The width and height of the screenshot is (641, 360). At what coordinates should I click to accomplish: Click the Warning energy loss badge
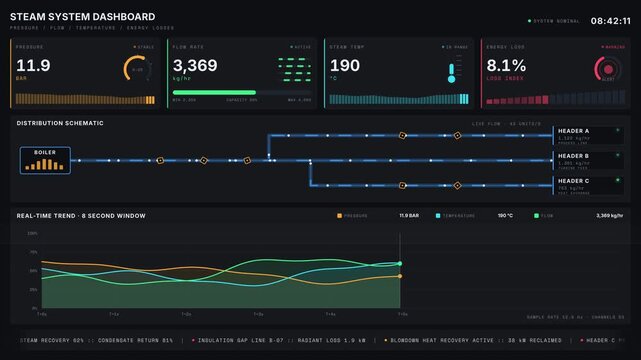[613, 47]
